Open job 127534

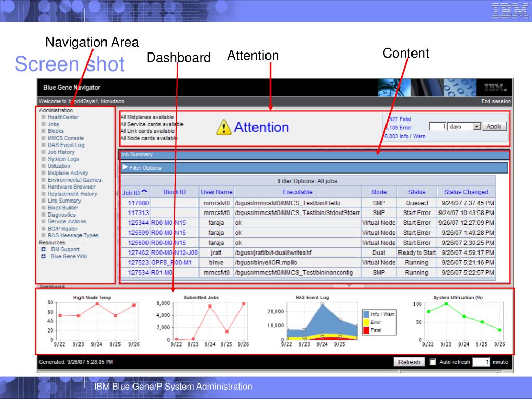coord(138,272)
